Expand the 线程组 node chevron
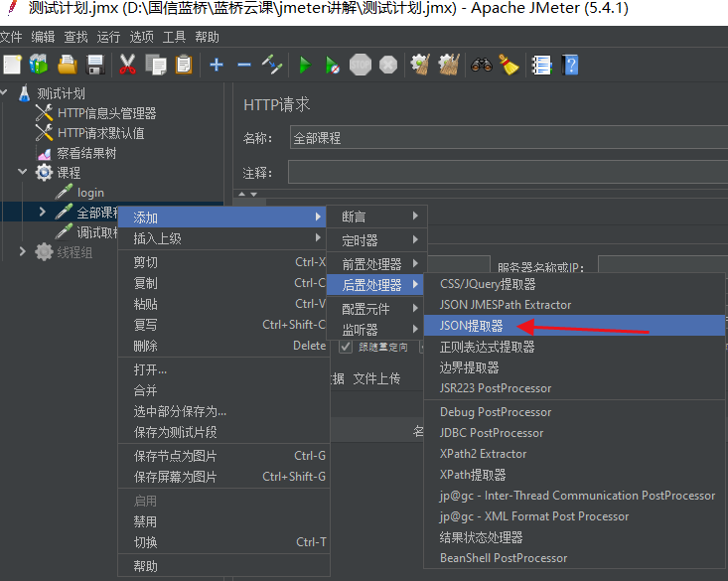The image size is (728, 581). (22, 251)
